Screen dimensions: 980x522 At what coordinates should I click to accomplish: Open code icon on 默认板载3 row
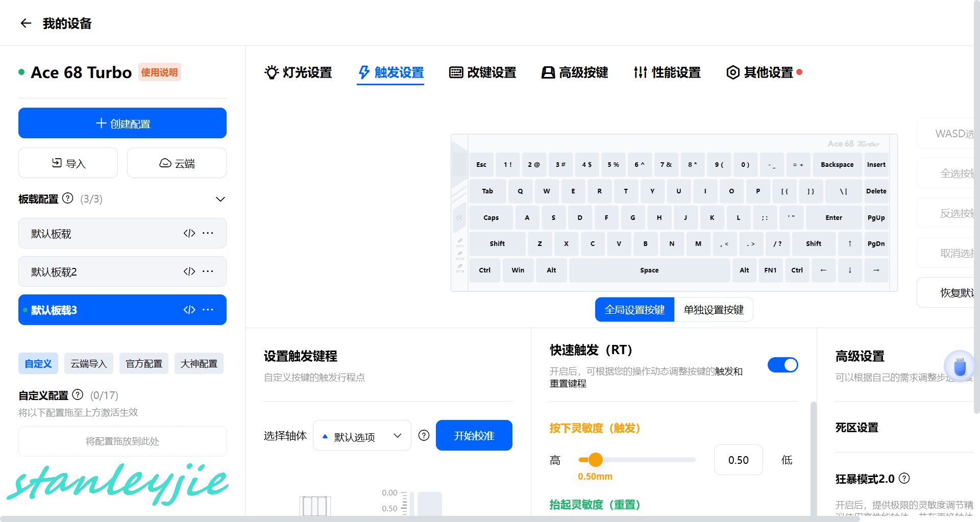(189, 310)
